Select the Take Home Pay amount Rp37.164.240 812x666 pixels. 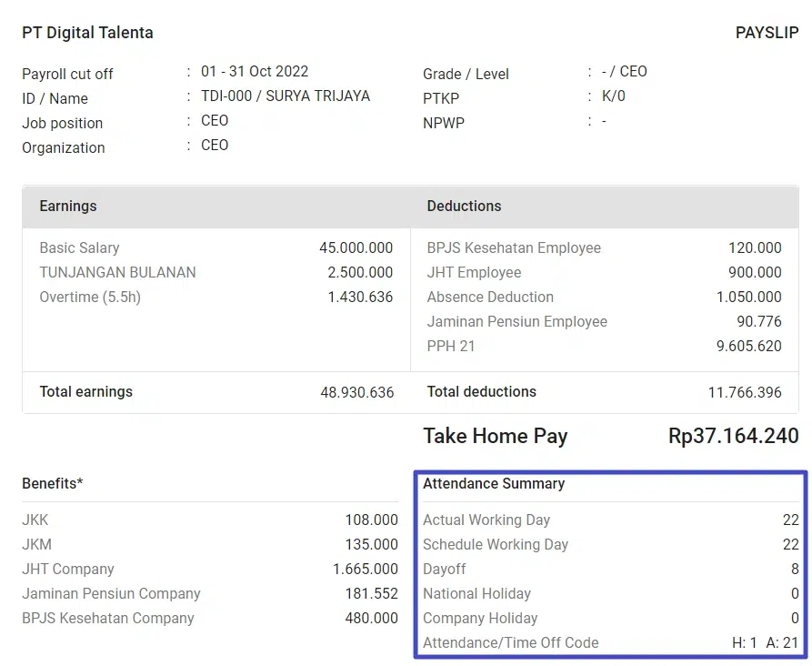(733, 436)
